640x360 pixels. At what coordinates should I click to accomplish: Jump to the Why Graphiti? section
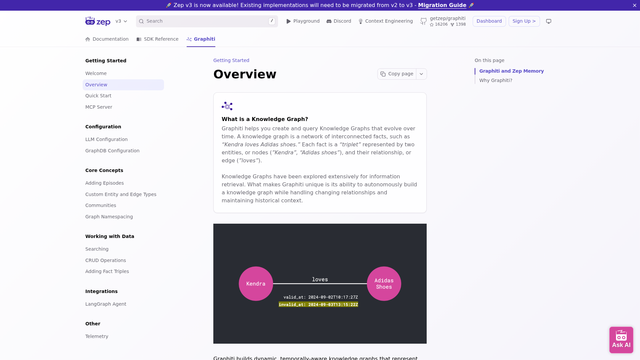tap(496, 80)
